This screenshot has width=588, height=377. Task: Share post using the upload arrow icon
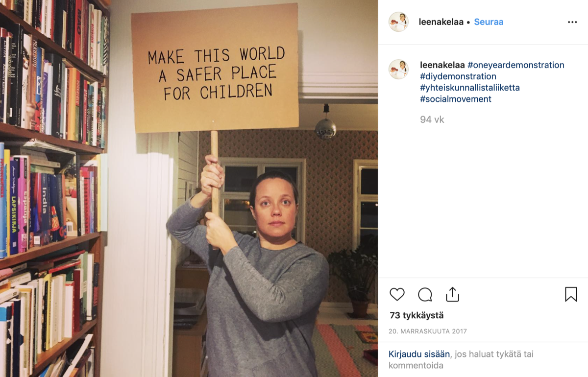coord(452,294)
